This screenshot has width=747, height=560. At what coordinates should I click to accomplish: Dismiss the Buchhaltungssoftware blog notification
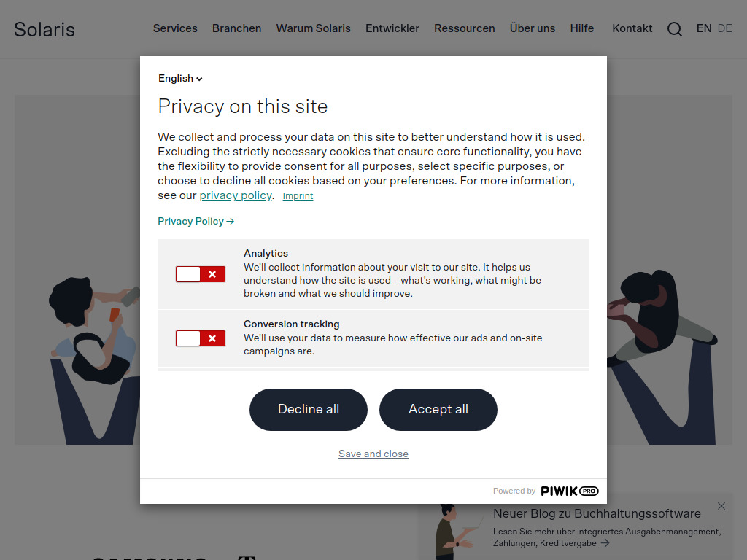coord(721,505)
